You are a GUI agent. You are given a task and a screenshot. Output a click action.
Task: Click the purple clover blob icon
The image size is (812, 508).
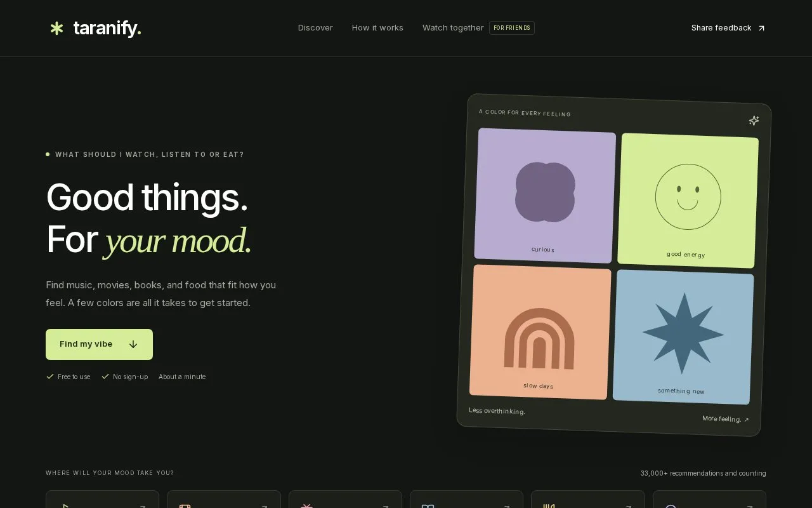pos(545,192)
